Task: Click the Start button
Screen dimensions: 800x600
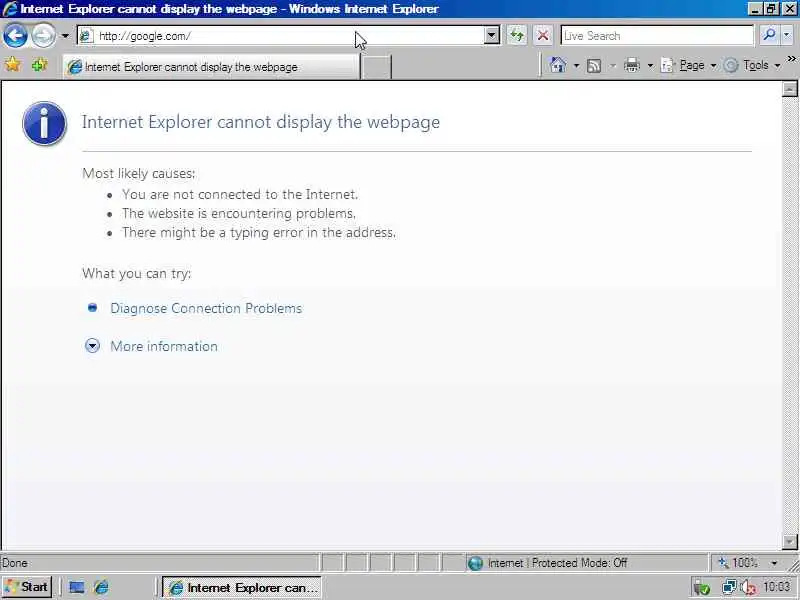Action: click(27, 587)
